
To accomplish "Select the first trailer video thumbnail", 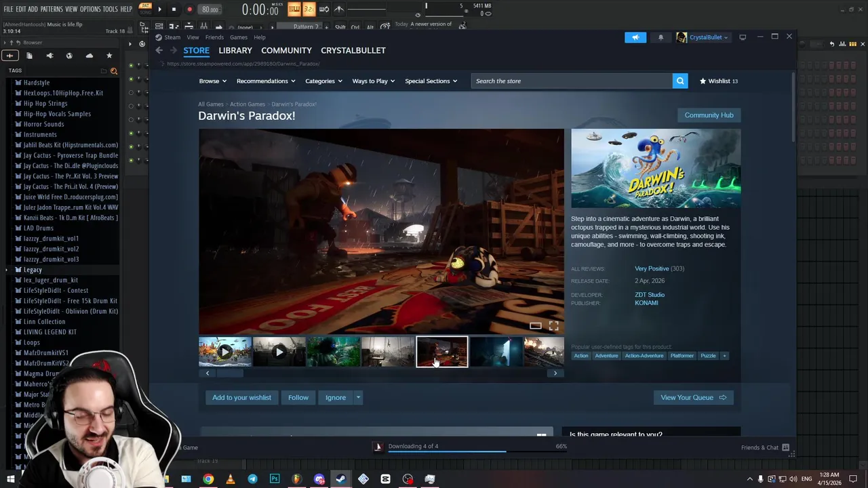I will [x=225, y=352].
